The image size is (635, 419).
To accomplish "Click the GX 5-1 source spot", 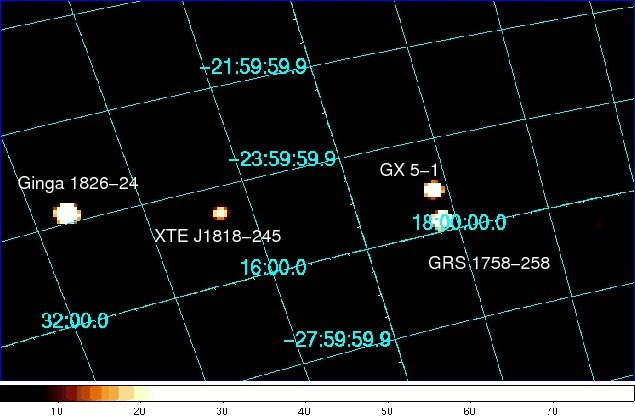I will click(x=432, y=190).
